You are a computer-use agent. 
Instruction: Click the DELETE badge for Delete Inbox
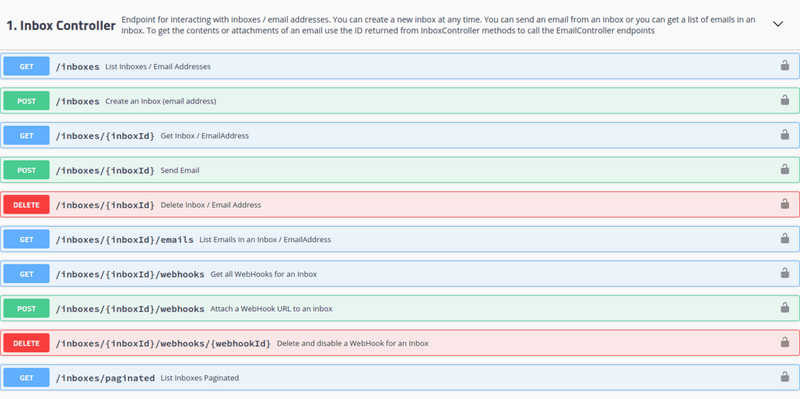pyautogui.click(x=27, y=205)
